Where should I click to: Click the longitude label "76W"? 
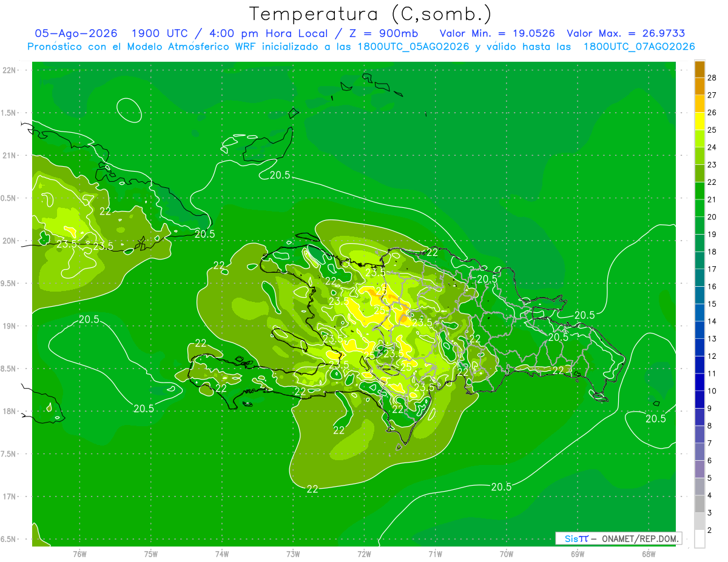click(x=79, y=554)
